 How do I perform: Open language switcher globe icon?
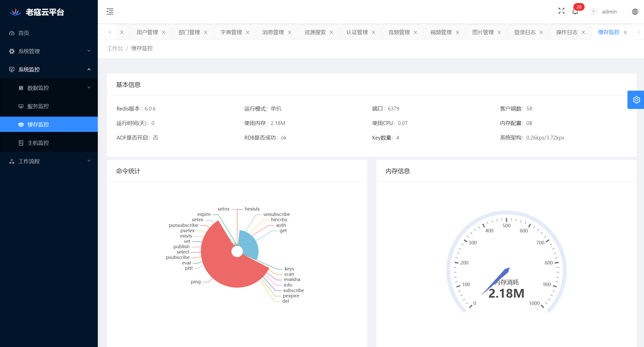point(635,12)
